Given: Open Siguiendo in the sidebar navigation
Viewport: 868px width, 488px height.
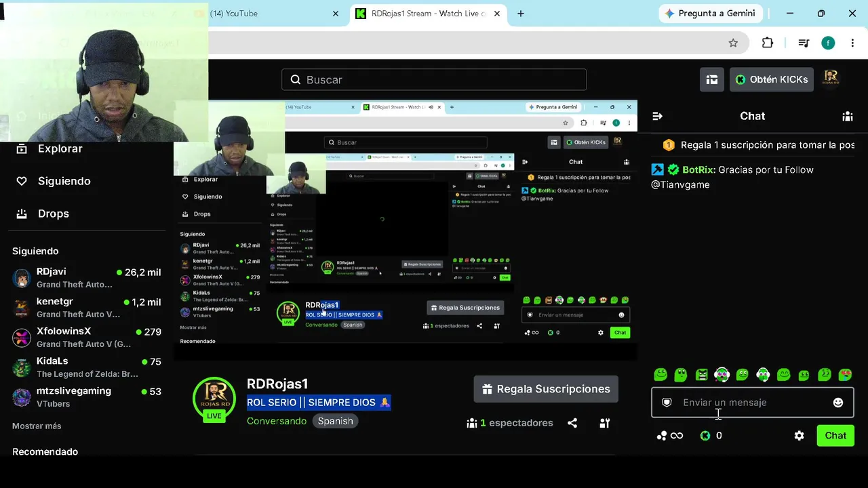Looking at the screenshot, I should [x=54, y=181].
